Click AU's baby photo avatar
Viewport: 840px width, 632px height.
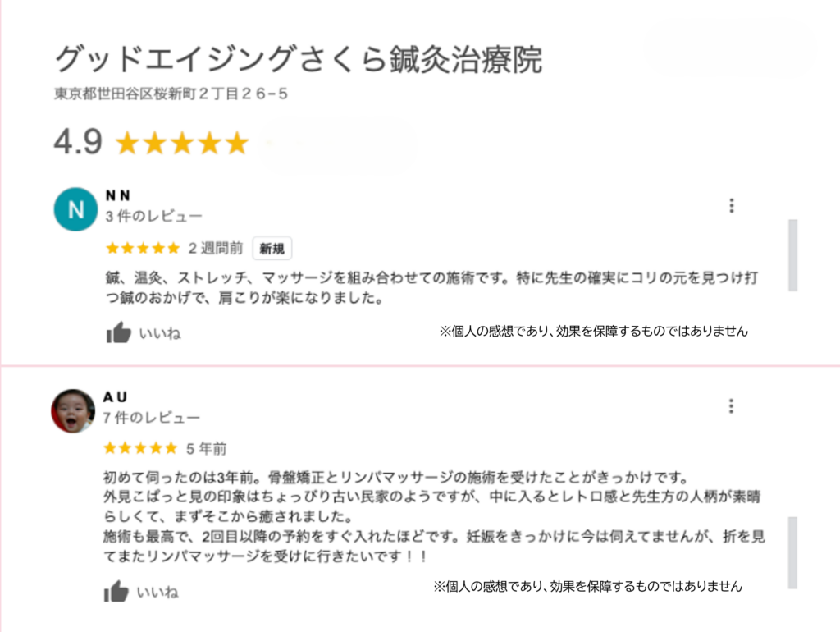click(73, 410)
